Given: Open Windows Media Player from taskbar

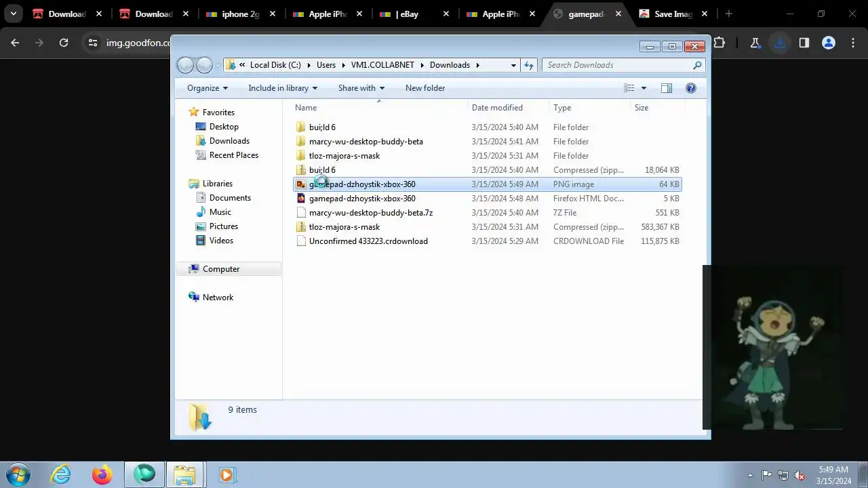Looking at the screenshot, I should (x=226, y=474).
